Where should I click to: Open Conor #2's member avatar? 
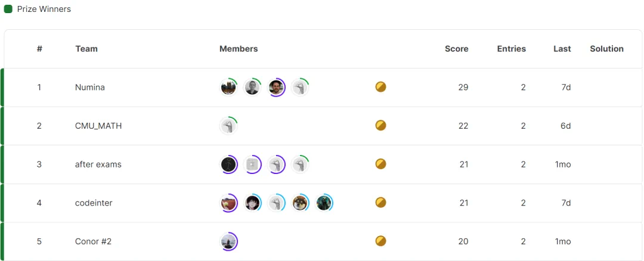[x=228, y=241]
